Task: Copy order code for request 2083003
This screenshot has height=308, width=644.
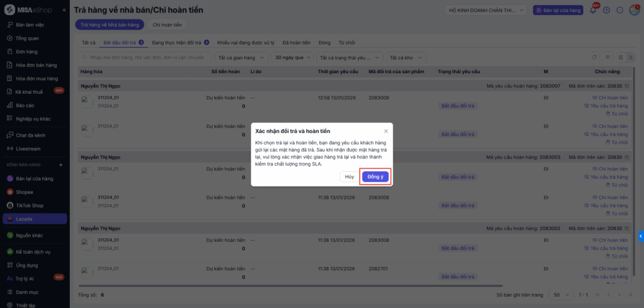Action: tap(627, 157)
